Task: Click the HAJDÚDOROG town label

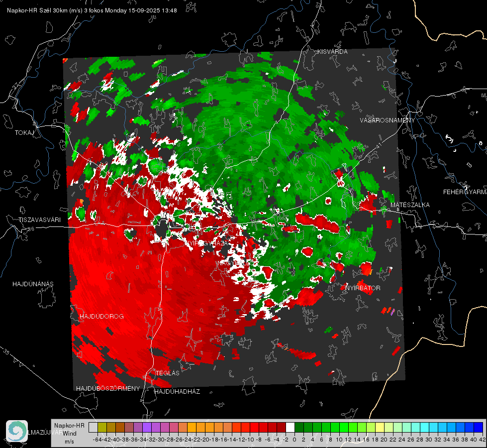Action: 101,316
